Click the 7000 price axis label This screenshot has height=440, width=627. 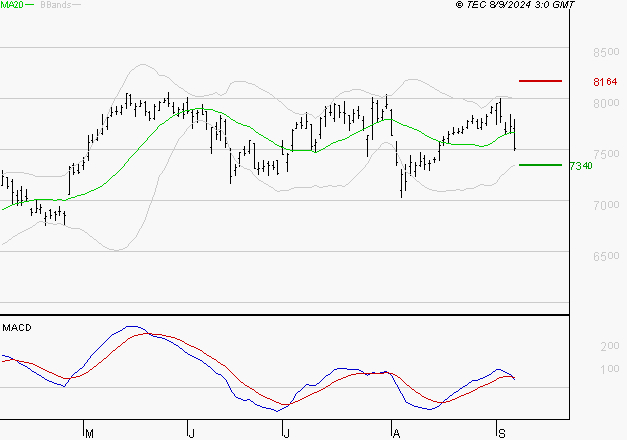pyautogui.click(x=606, y=205)
